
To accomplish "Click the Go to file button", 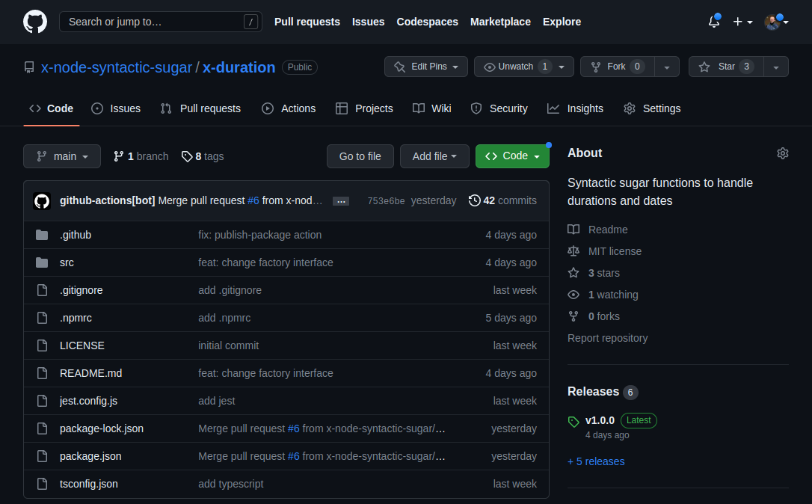I will point(360,156).
